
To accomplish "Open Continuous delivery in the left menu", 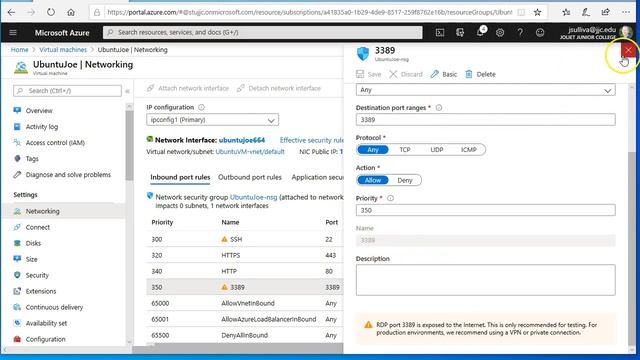I will pyautogui.click(x=54, y=307).
